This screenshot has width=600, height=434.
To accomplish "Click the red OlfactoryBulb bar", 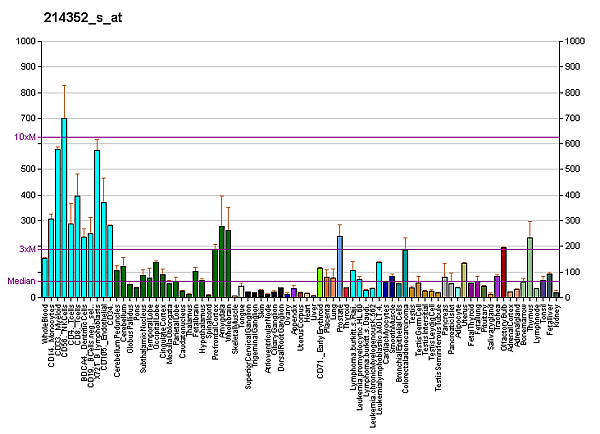I will (504, 272).
